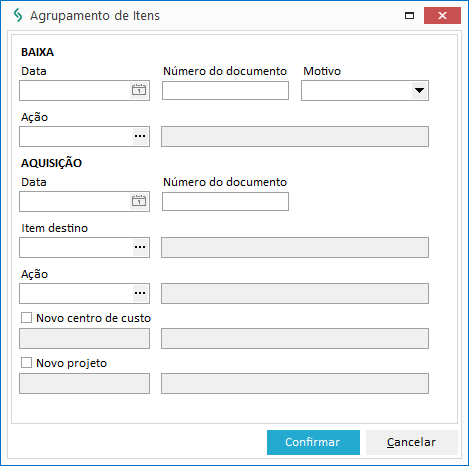Focus Aquisição Número do documento field
This screenshot has height=466, width=469.
tap(225, 201)
